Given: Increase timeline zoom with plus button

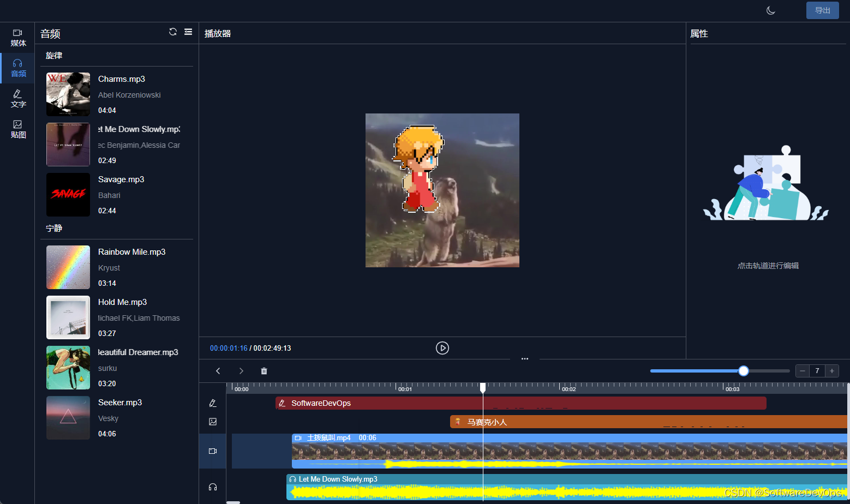Looking at the screenshot, I should 832,371.
